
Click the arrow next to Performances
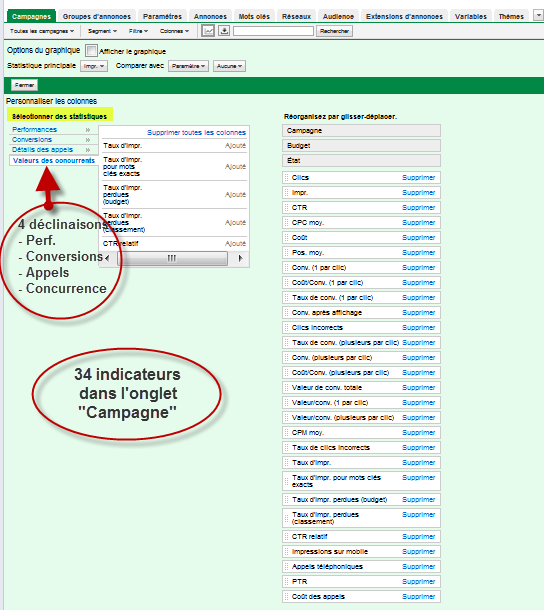click(x=88, y=130)
